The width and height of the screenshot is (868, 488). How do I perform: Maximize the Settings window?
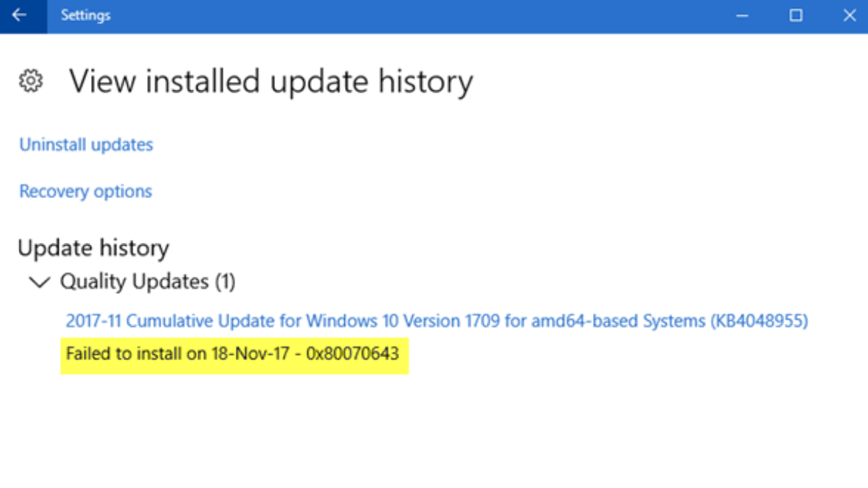click(796, 15)
